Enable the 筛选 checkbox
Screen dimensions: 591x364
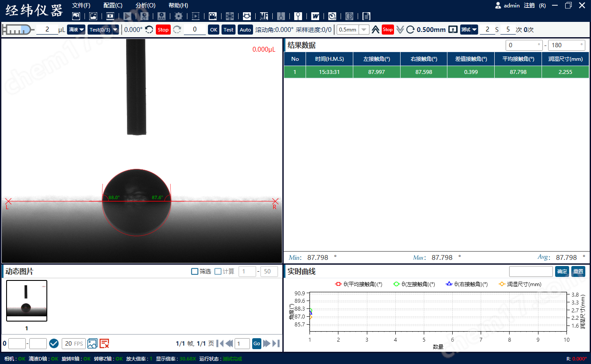point(195,272)
